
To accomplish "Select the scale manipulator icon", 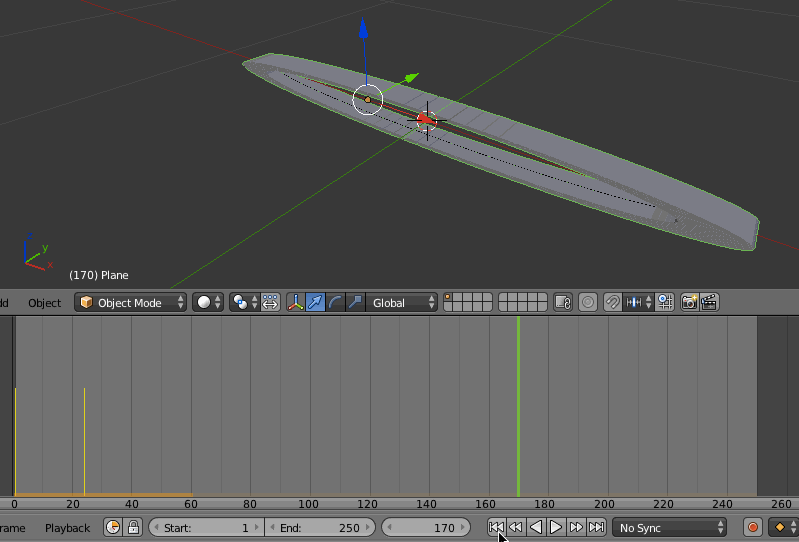I will pos(356,303).
